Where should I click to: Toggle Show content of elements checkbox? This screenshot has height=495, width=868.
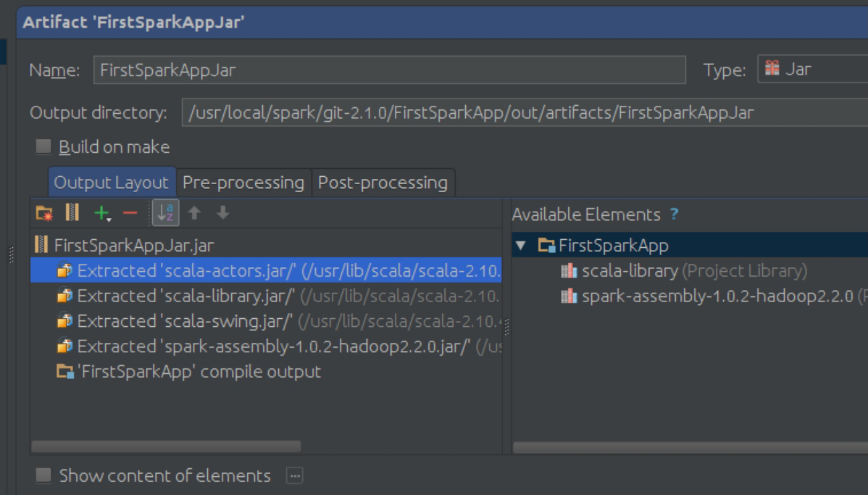coord(44,476)
